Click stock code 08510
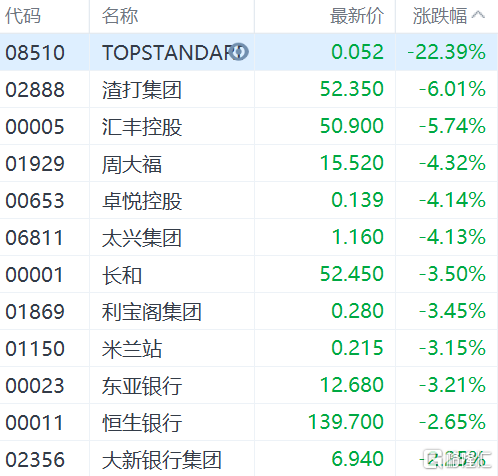 click(35, 53)
